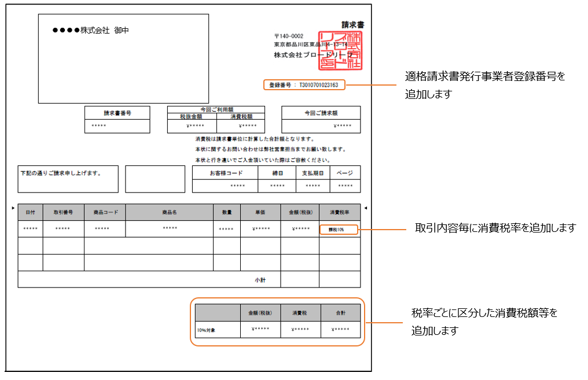Click the 消費税率 column header
Viewport: 588px width, 380px height.
click(x=339, y=212)
